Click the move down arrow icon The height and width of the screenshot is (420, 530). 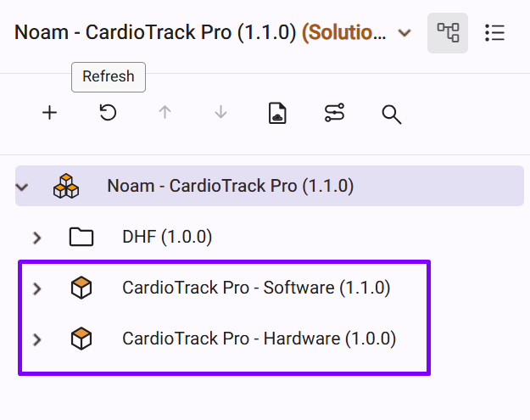(x=221, y=113)
